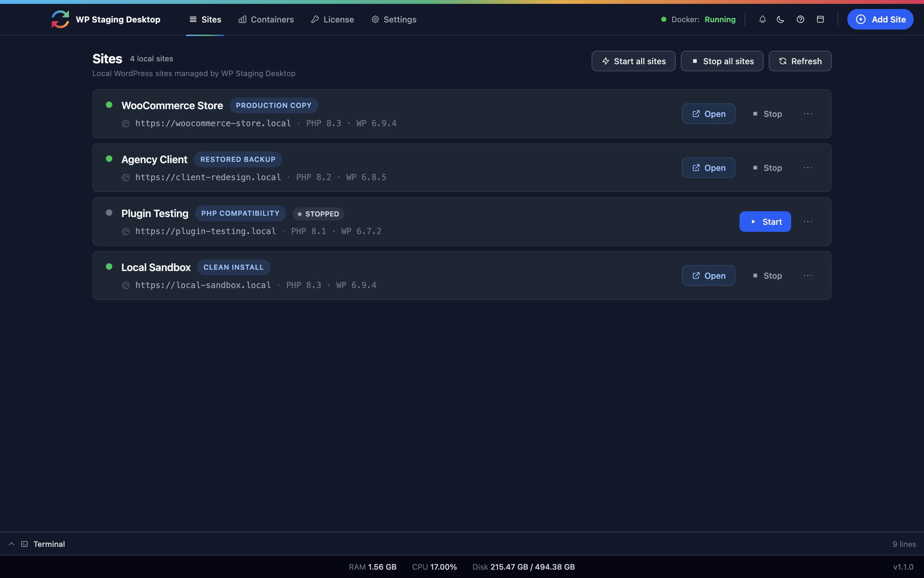Viewport: 924px width, 578px height.
Task: Expand the Terminal panel with the chevron
Action: [x=12, y=544]
